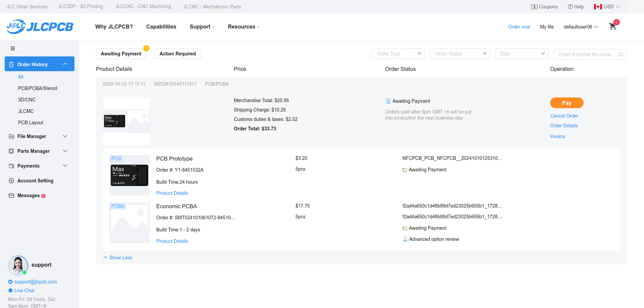Screen dimensions: 644x308
Task: Open My file link
Action: coord(547,27)
